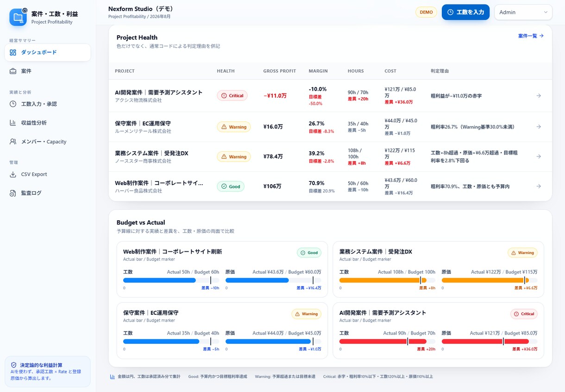Click the 判定理由 column header

click(x=440, y=71)
